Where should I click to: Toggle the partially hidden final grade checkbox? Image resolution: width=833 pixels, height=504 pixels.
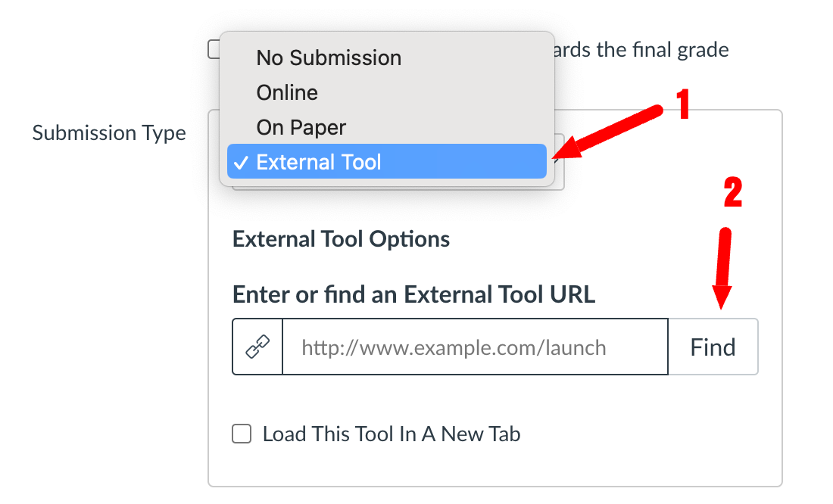[x=214, y=49]
